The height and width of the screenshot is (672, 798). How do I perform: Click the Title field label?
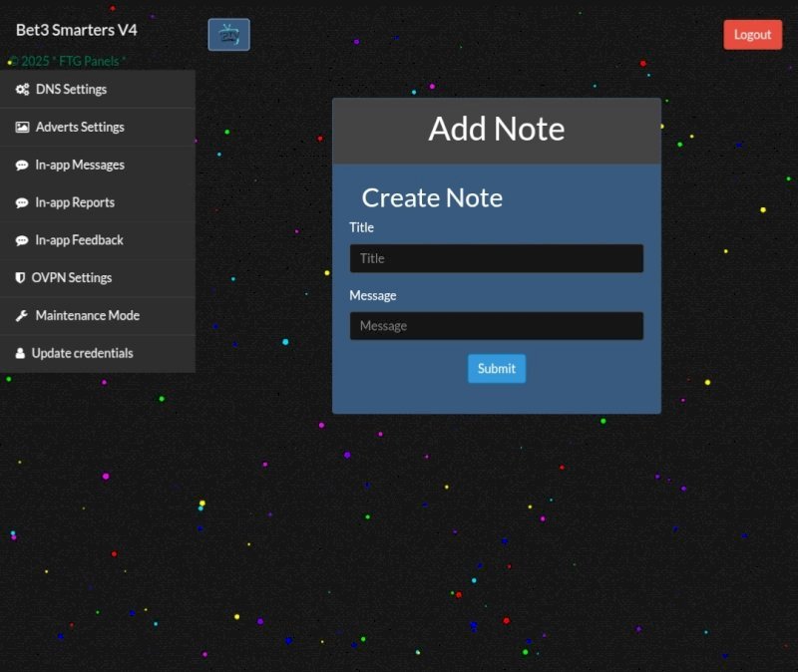pyautogui.click(x=361, y=227)
